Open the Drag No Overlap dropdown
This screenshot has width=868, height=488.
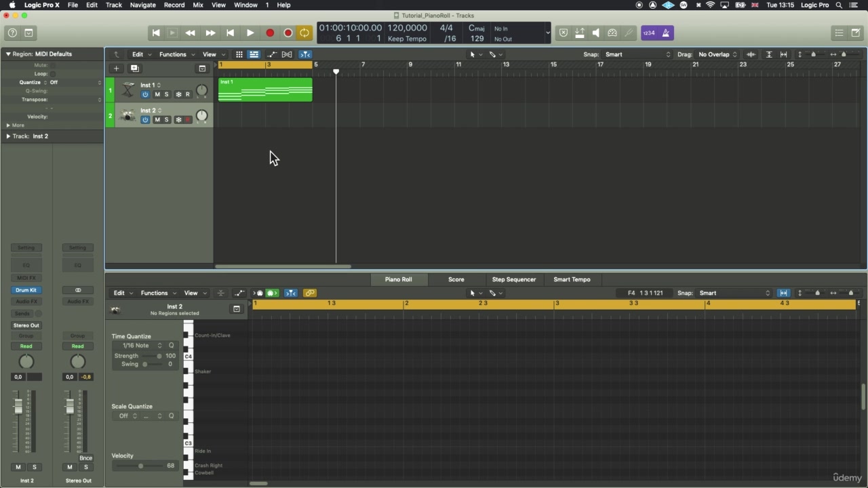tap(717, 54)
